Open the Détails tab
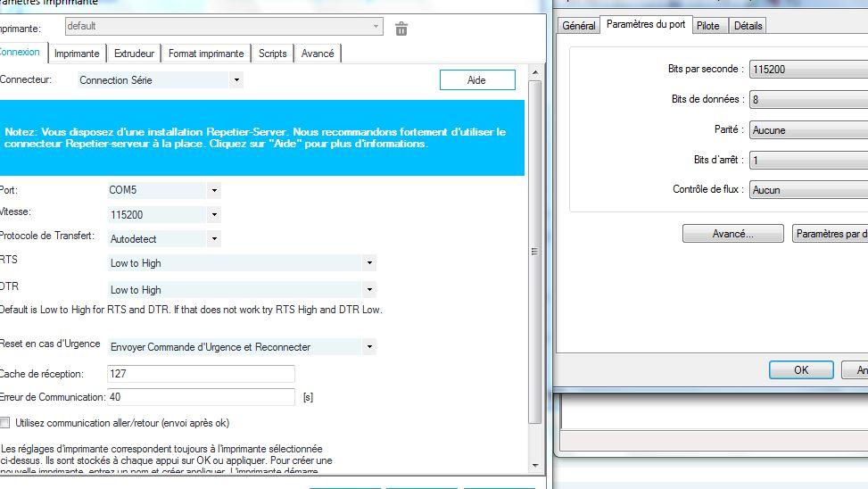Image resolution: width=868 pixels, height=489 pixels. 748,26
